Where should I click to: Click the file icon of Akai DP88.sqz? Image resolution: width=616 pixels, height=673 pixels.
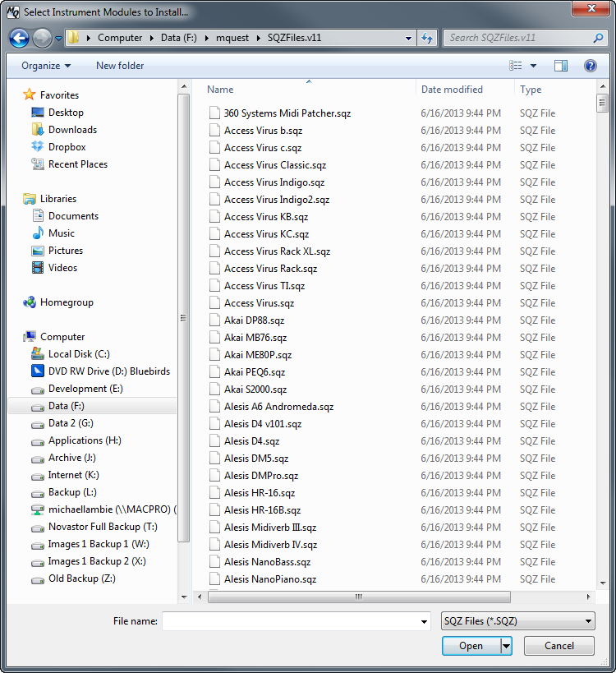[214, 320]
